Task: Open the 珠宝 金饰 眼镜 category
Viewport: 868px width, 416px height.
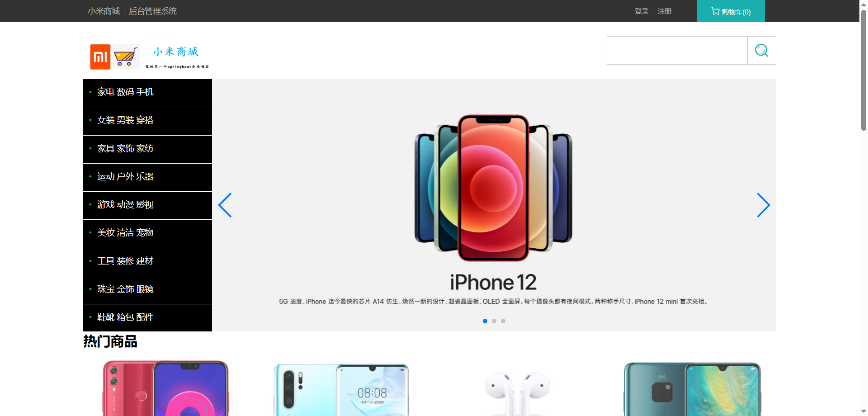Action: [x=147, y=290]
